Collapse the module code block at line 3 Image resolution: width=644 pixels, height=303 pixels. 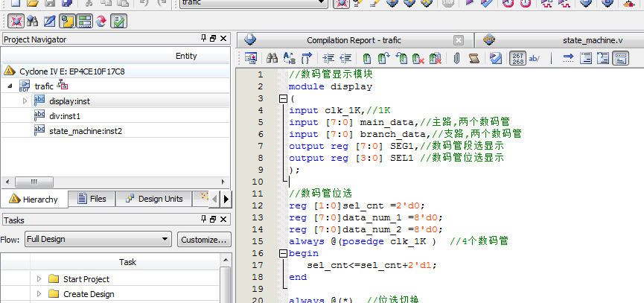pos(283,98)
